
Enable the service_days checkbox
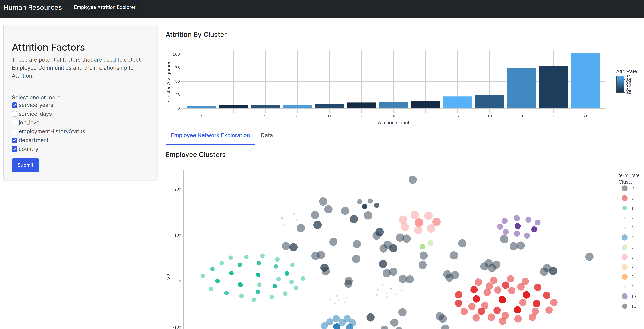[15, 114]
